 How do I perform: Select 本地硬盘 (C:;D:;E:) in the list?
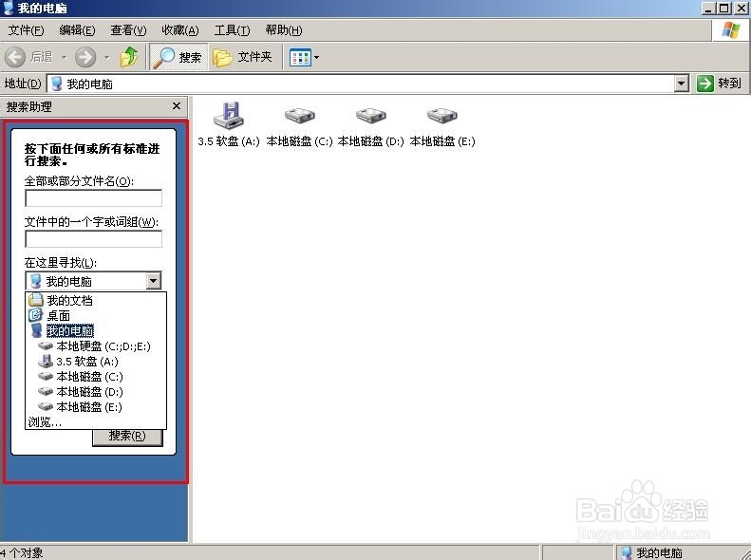coord(96,346)
